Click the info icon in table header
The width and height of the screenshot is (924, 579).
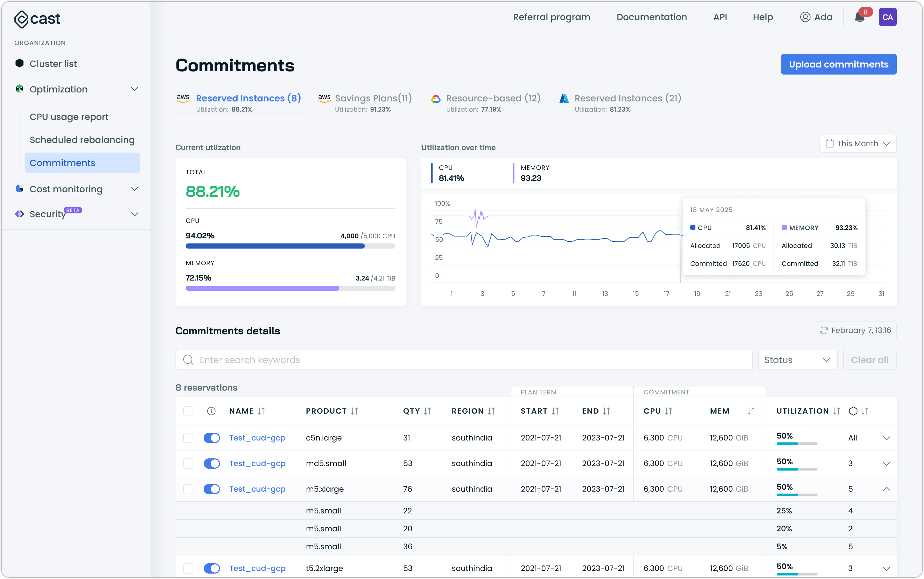tap(211, 411)
